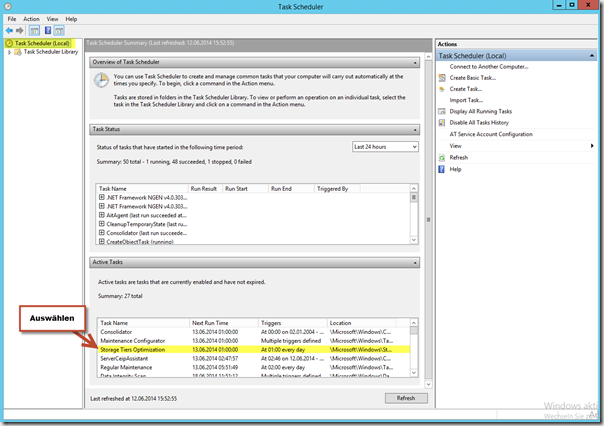Viewport: 604px width, 426px height.
Task: Collapse the Overview of Task Scheduler section
Action: tap(415, 62)
